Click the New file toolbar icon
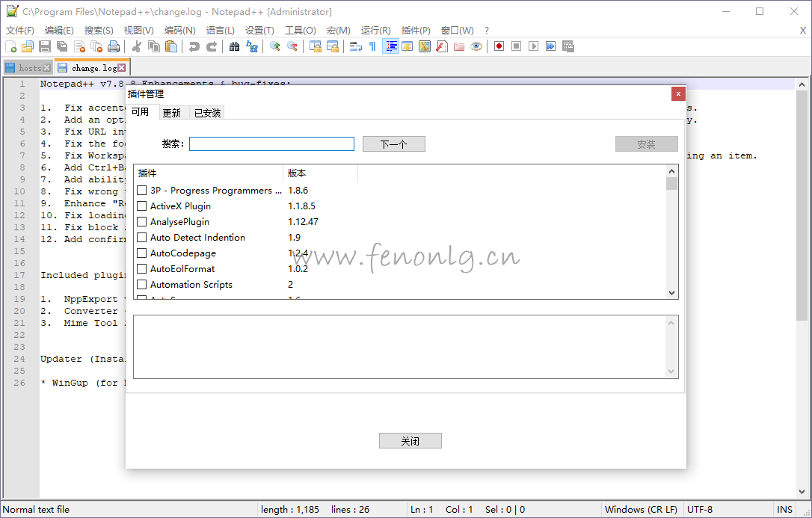 click(x=10, y=46)
